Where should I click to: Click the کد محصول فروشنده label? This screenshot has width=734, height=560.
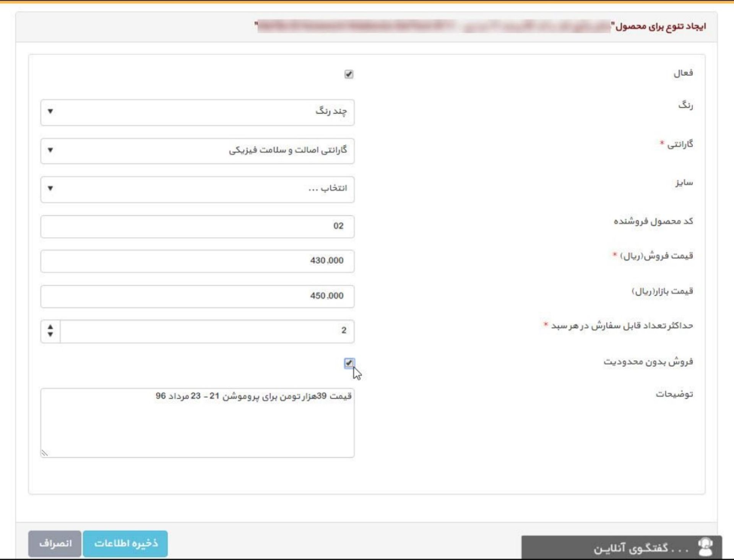(x=653, y=221)
